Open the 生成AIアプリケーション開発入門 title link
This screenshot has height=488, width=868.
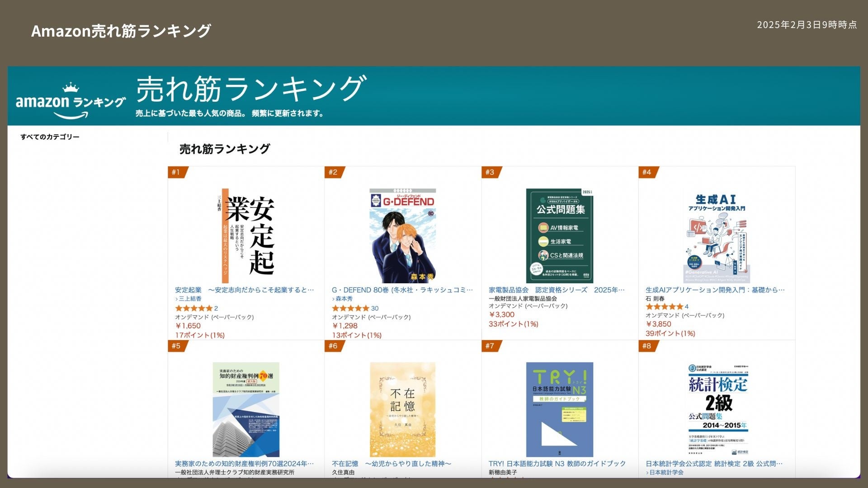point(715,290)
